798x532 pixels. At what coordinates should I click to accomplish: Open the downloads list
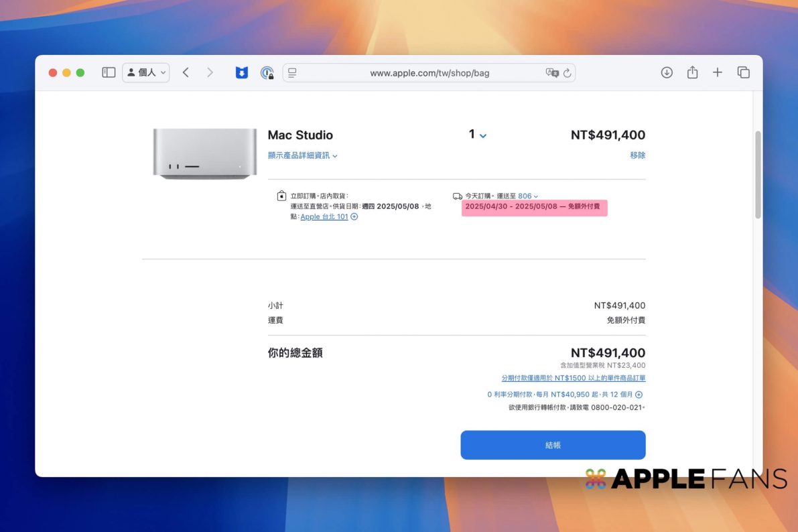click(x=667, y=72)
